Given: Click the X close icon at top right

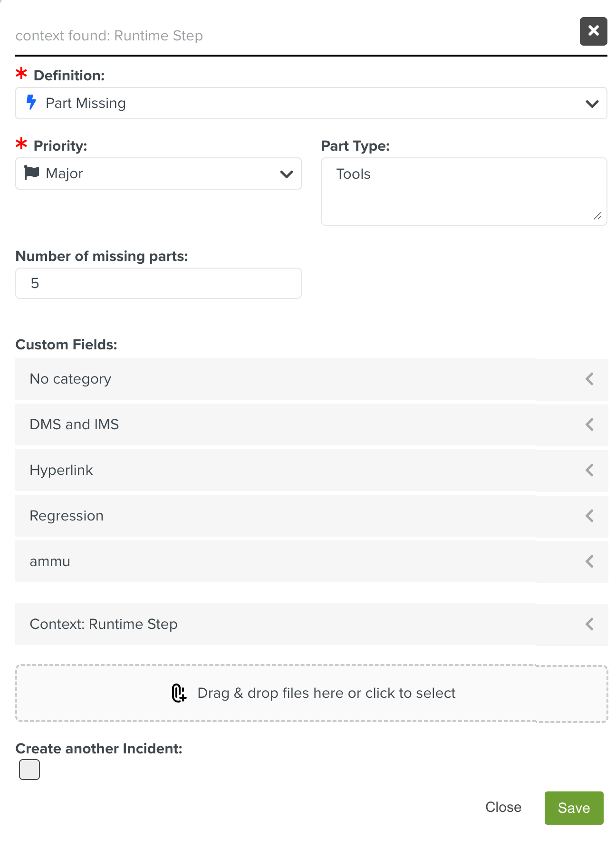Looking at the screenshot, I should pos(593,31).
